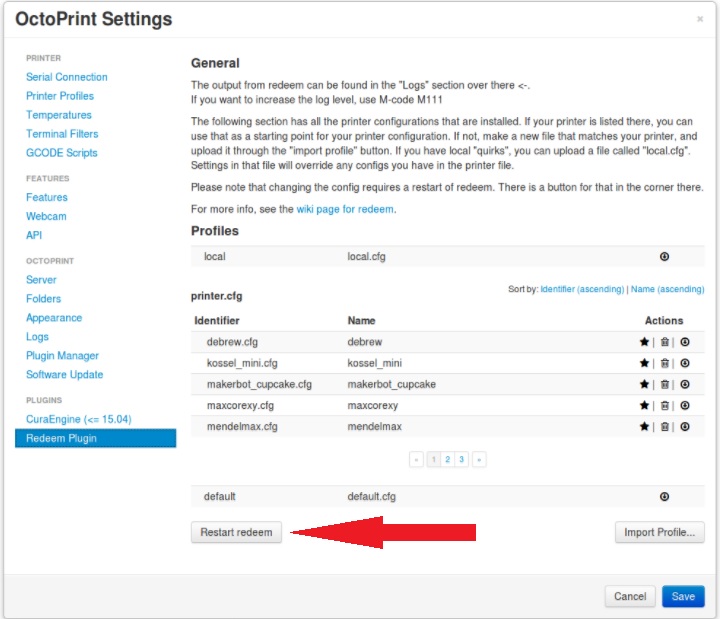720x619 pixels.
Task: Go to profiles page 1
Action: click(x=433, y=459)
